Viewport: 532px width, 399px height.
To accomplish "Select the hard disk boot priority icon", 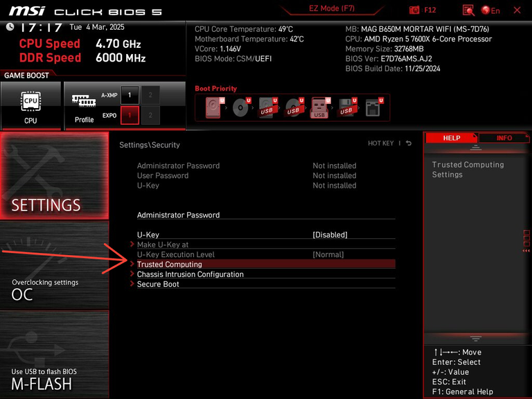I will 213,107.
